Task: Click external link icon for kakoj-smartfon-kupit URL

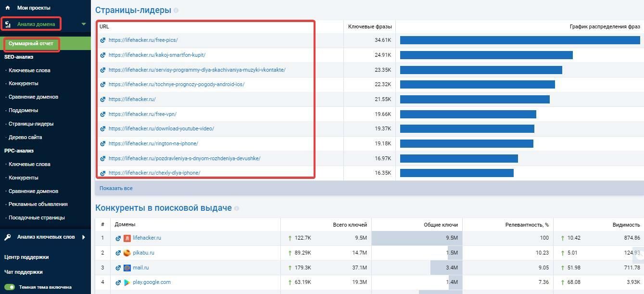Action: tap(103, 55)
